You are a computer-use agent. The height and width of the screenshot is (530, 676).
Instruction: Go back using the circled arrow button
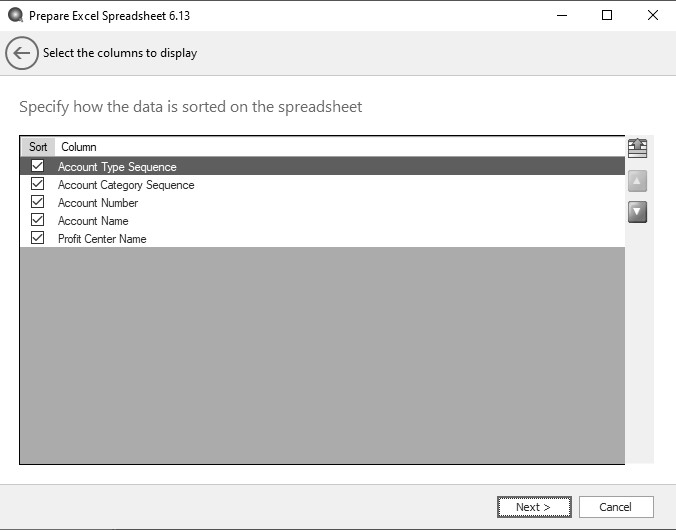tap(22, 54)
